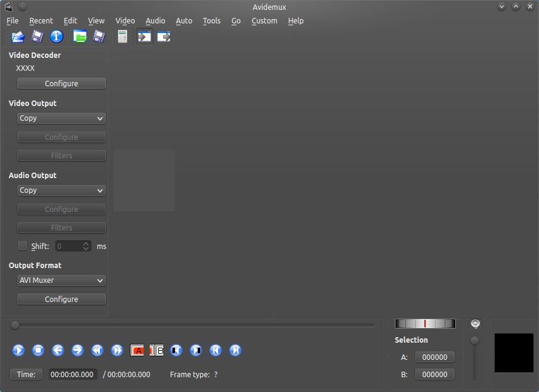
Task: Click the current time field 00:00:00.000
Action: pos(72,375)
